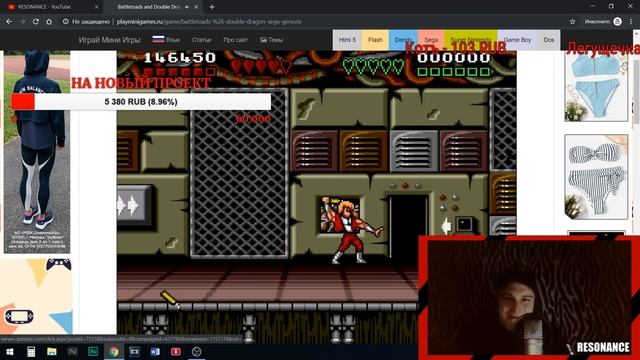The width and height of the screenshot is (640, 360).
Task: Open a new tab with the plus button
Action: pos(212,7)
